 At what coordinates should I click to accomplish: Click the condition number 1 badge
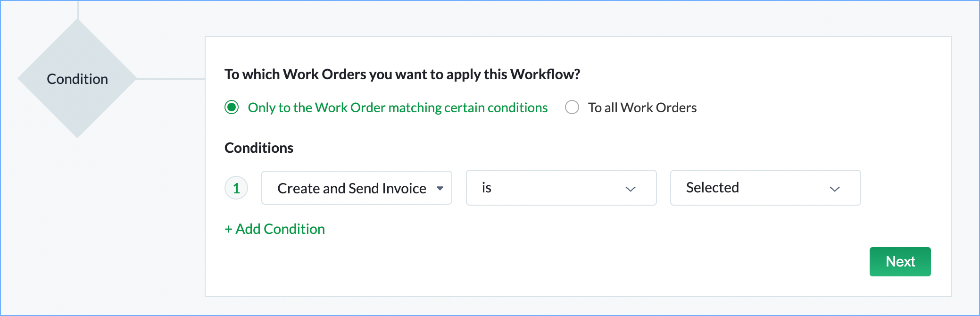pyautogui.click(x=236, y=188)
